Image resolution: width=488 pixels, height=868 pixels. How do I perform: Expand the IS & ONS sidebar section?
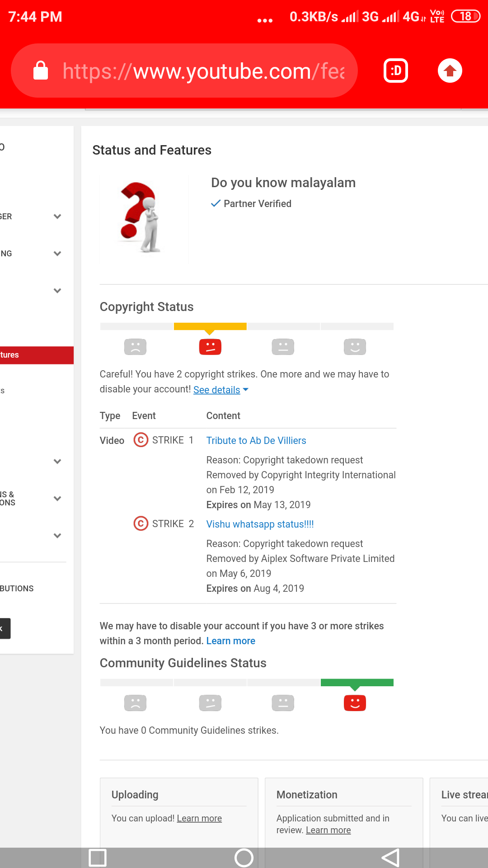pyautogui.click(x=57, y=498)
